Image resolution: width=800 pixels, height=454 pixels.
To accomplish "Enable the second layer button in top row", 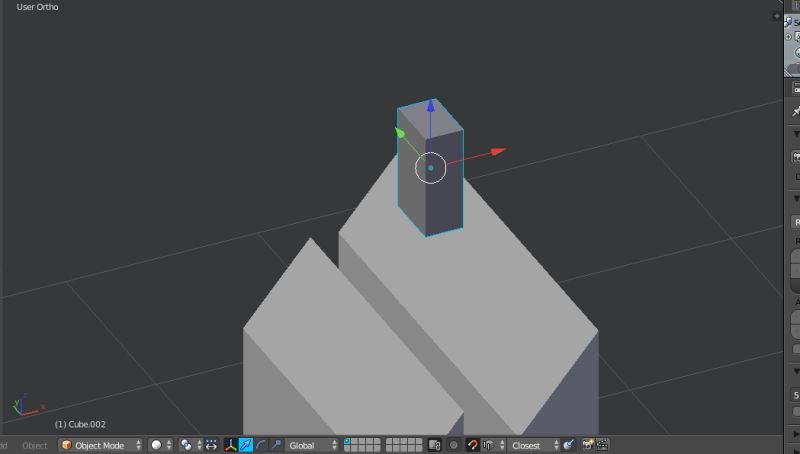I will pyautogui.click(x=355, y=442).
